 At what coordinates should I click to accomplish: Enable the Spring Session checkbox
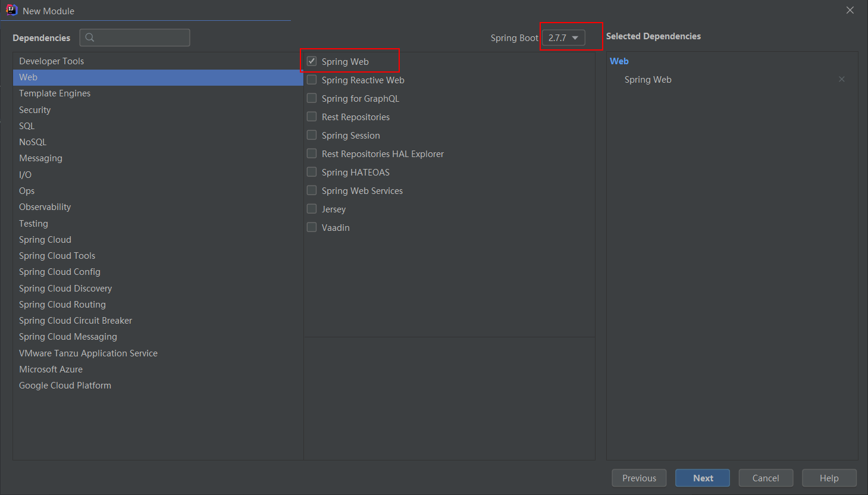pyautogui.click(x=312, y=135)
